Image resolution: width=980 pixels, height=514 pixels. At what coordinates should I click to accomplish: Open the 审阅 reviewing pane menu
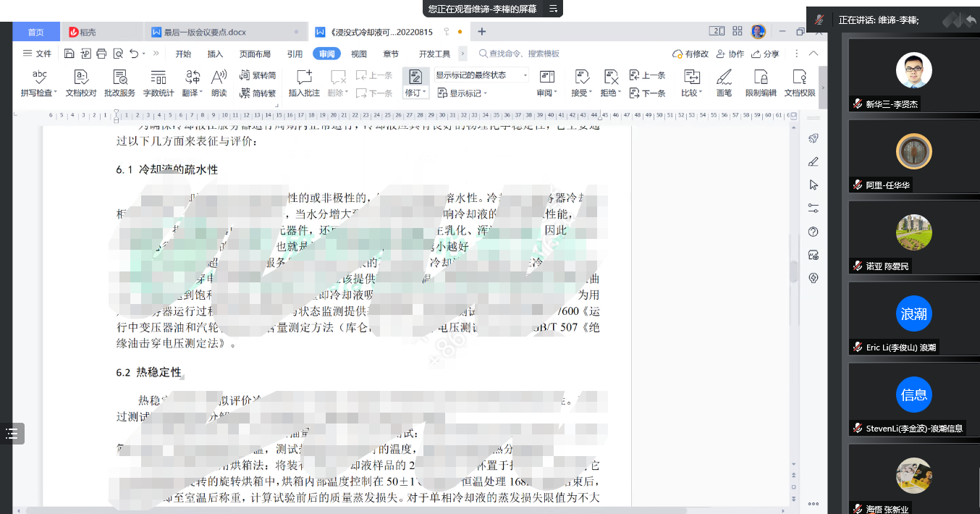tap(547, 83)
